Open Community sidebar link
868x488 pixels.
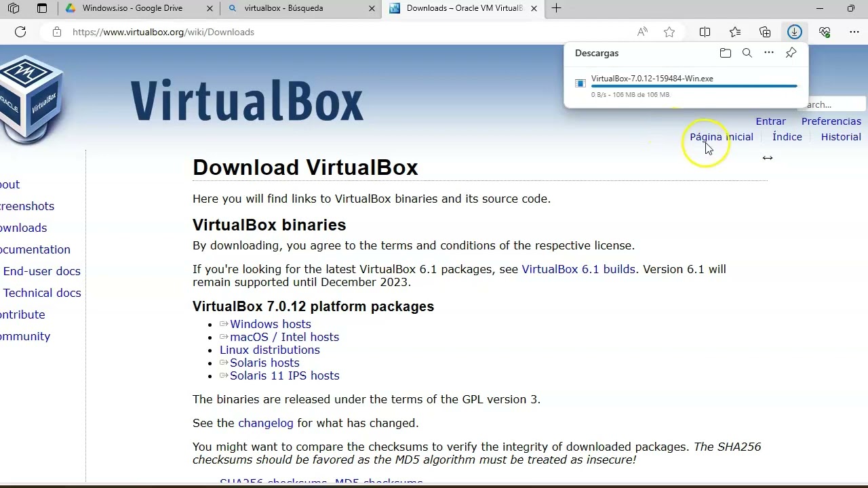point(25,336)
